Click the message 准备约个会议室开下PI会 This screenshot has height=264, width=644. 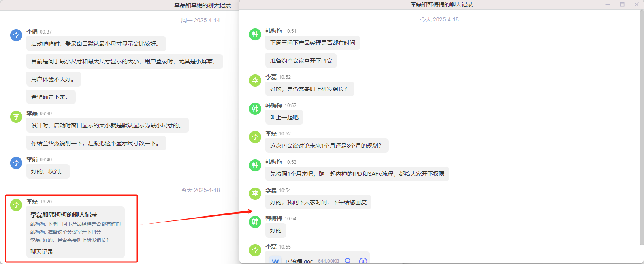tap(301, 61)
